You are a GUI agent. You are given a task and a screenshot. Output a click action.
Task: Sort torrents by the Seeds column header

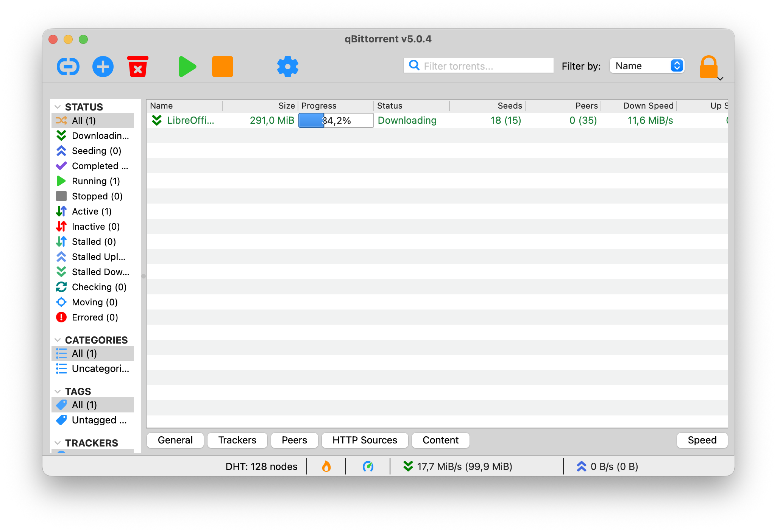click(487, 106)
